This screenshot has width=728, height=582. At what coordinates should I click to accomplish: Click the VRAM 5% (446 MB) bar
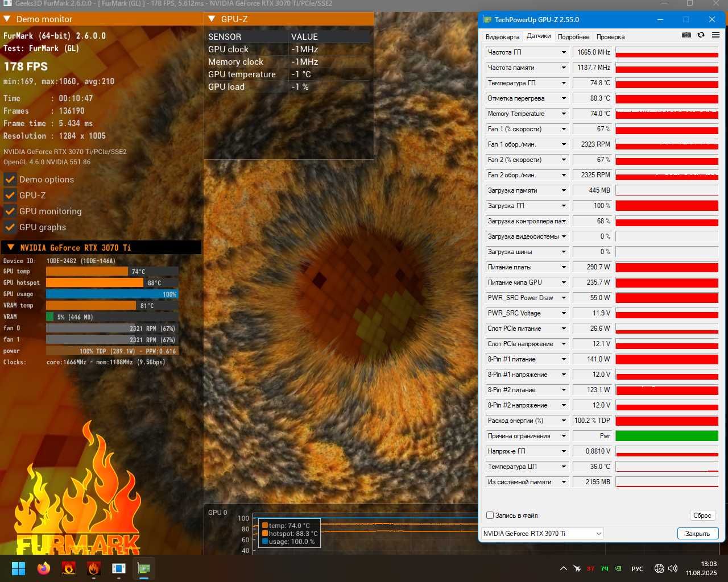tap(112, 317)
